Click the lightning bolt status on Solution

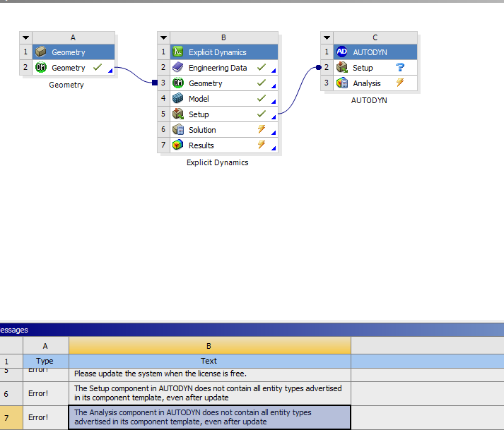coord(262,129)
